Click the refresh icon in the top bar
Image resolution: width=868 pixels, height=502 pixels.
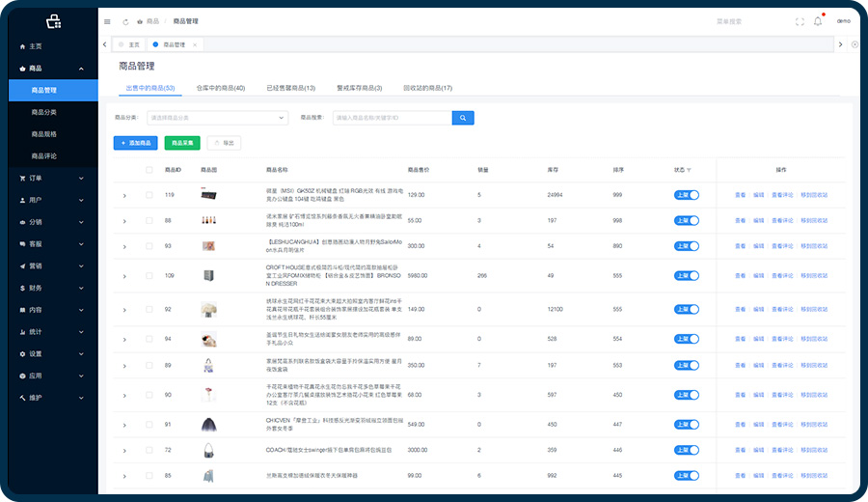(125, 21)
